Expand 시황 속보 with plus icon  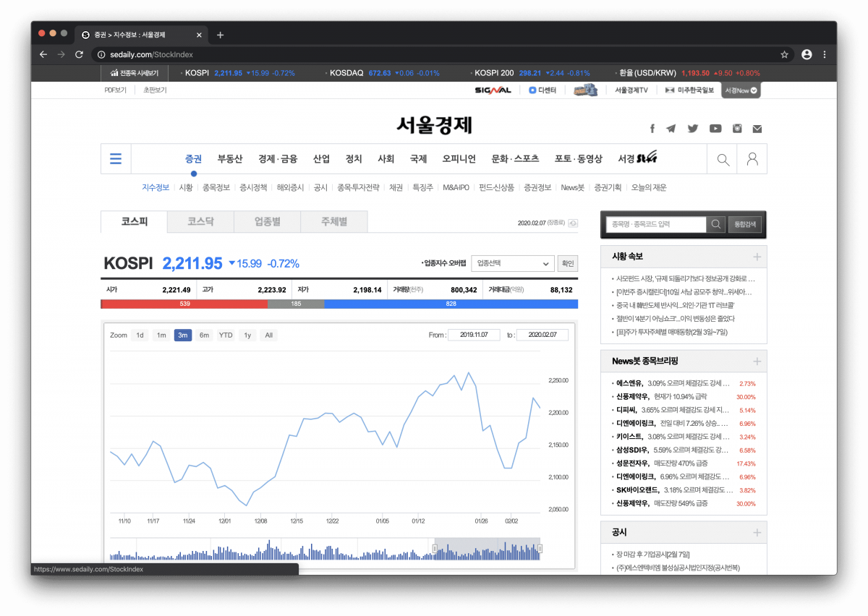point(757,257)
